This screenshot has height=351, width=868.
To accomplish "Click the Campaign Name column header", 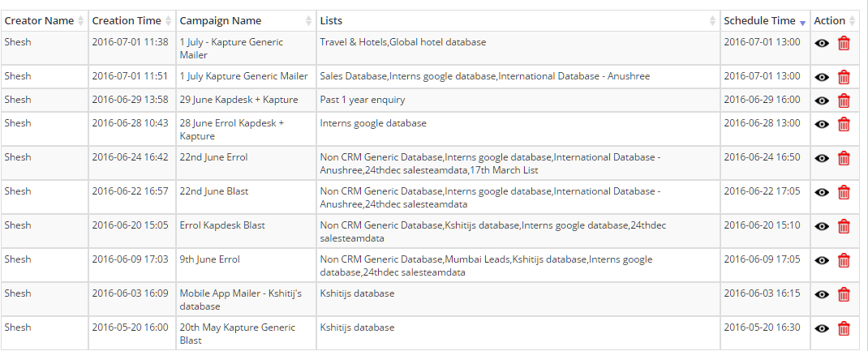I will pyautogui.click(x=247, y=21).
